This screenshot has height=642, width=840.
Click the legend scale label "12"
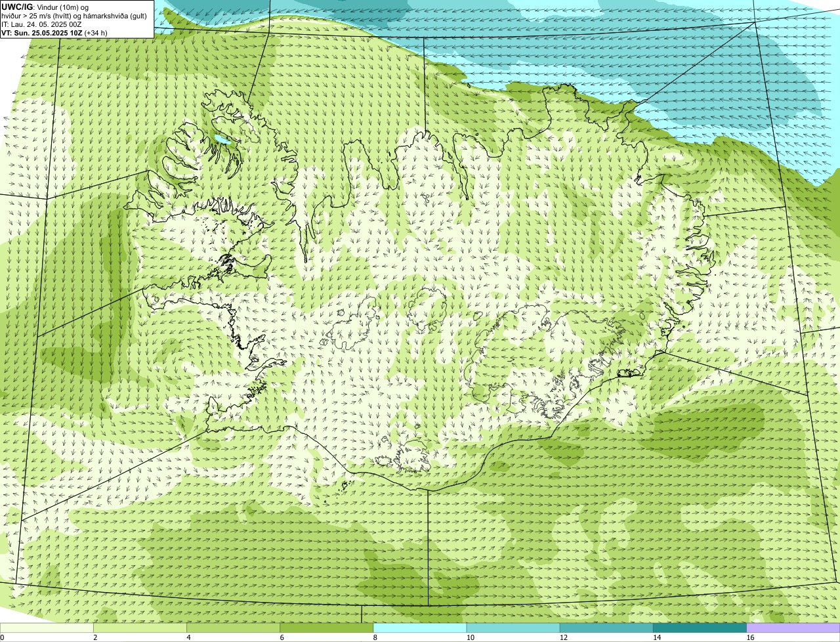pyautogui.click(x=564, y=637)
